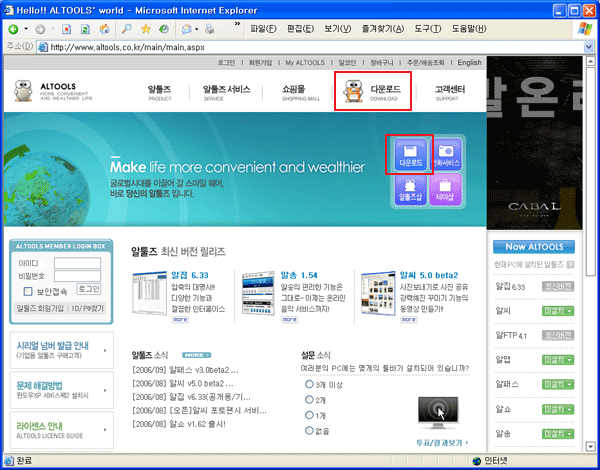The height and width of the screenshot is (470, 600).
Task: Click the 회원가입 top link
Action: 260,62
